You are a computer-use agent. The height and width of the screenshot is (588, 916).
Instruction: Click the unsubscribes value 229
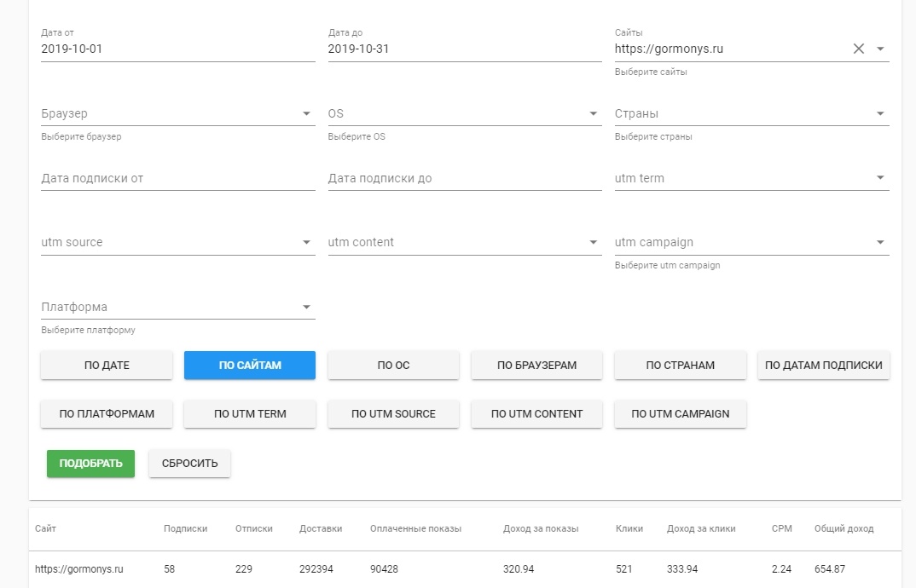(x=244, y=568)
